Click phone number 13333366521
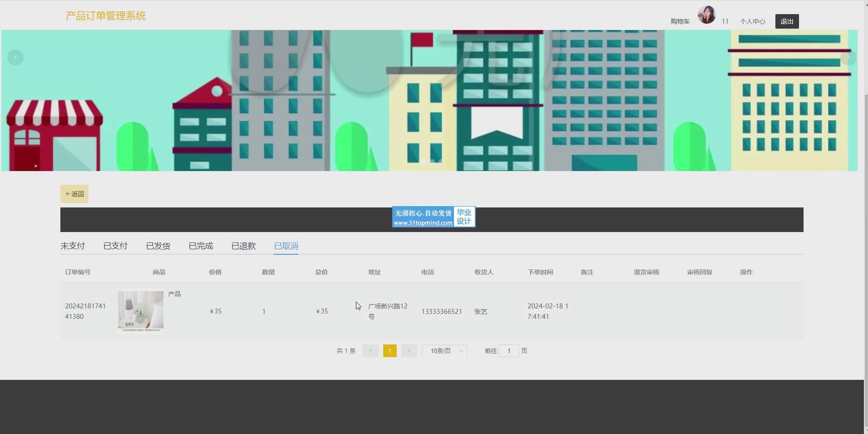868x434 pixels. 442,311
